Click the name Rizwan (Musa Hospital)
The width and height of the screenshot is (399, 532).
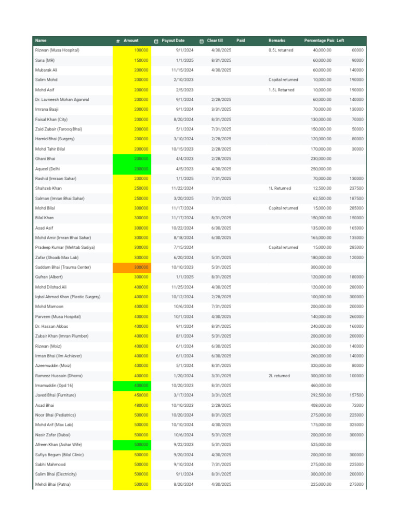pos(57,50)
